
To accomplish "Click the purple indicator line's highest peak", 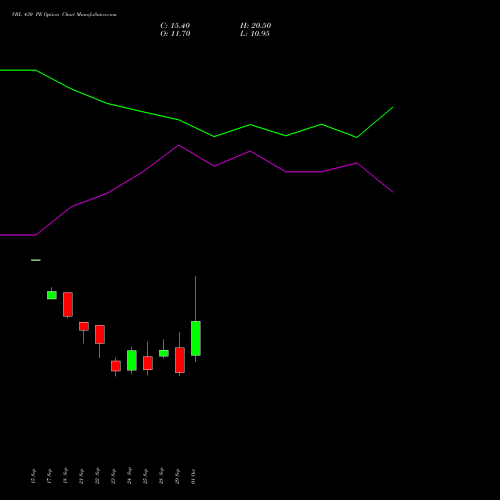I will pos(179,145).
